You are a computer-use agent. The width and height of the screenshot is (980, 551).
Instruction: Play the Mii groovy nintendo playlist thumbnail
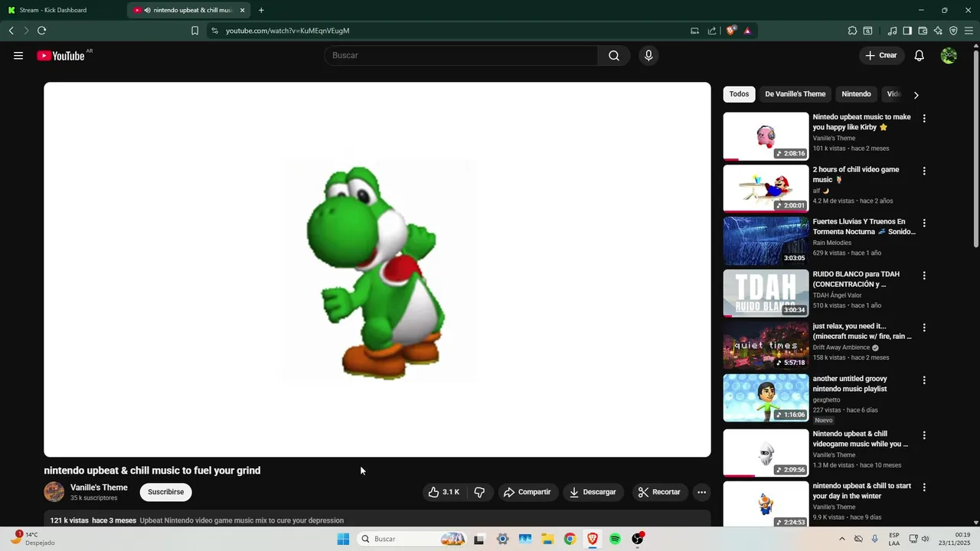(766, 397)
